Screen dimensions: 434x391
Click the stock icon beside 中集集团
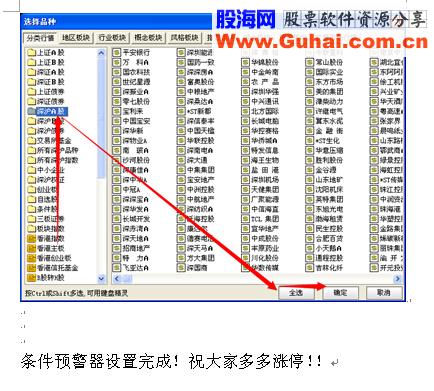click(x=181, y=170)
